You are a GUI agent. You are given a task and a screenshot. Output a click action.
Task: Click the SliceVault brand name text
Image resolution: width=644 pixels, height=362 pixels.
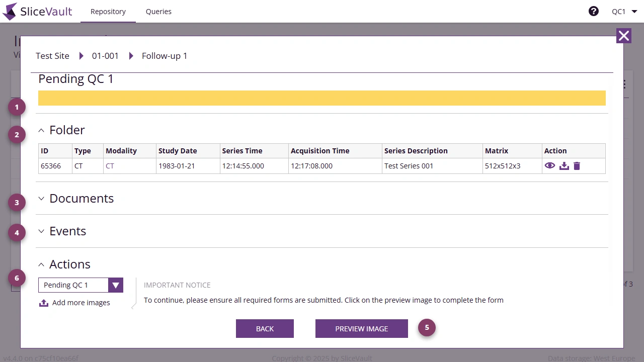tap(46, 12)
